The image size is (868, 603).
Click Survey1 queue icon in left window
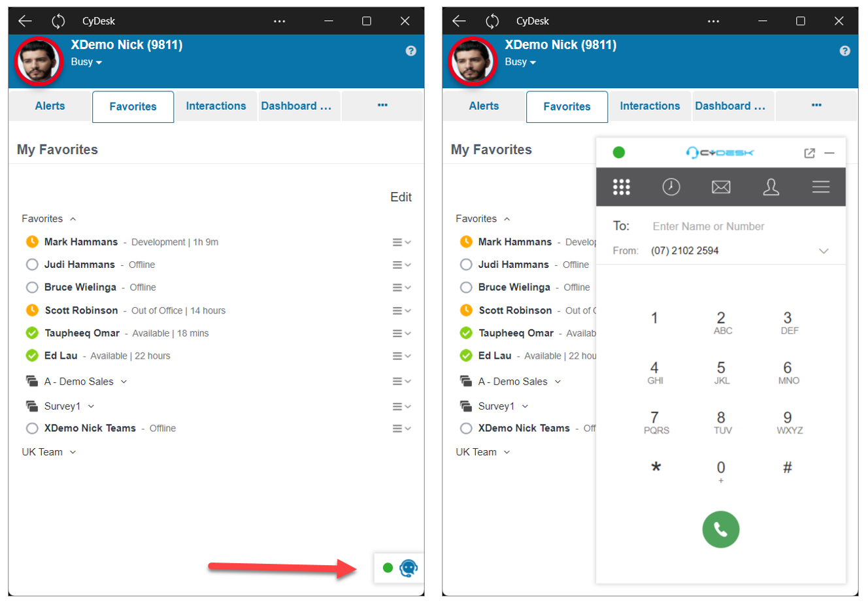click(x=32, y=406)
